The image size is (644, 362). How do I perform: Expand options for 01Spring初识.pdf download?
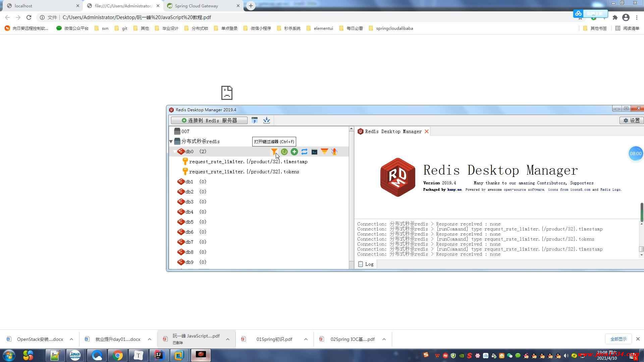[306, 339]
